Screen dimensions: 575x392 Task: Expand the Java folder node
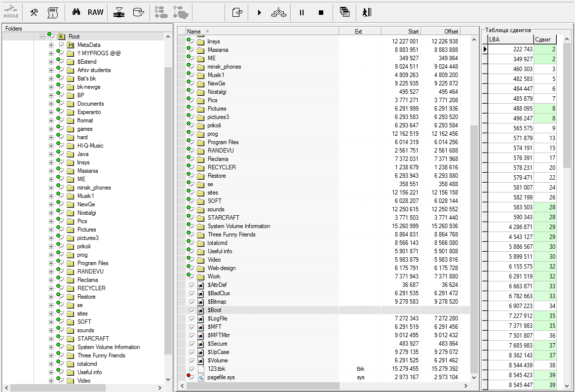(x=51, y=154)
